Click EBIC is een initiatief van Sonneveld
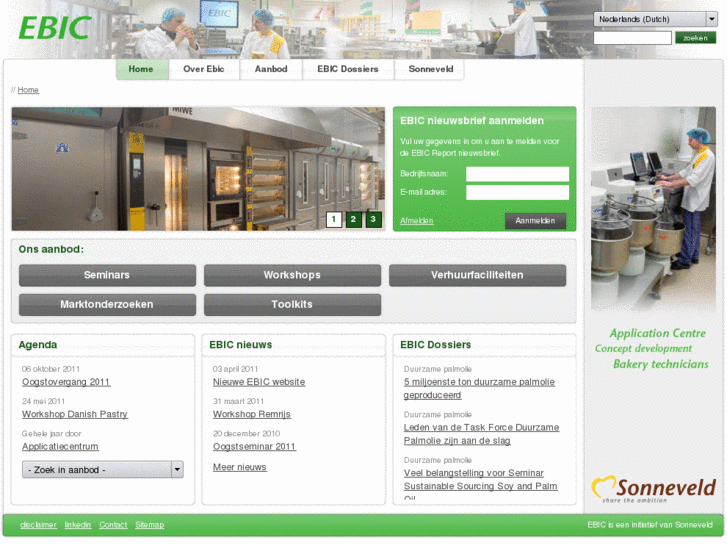This screenshot has height=545, width=727. 650,525
